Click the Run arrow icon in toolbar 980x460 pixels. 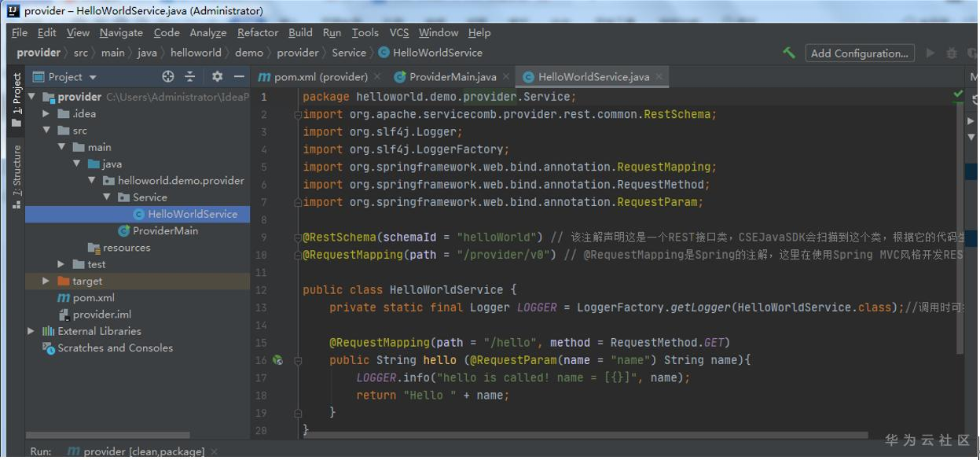pyautogui.click(x=930, y=53)
